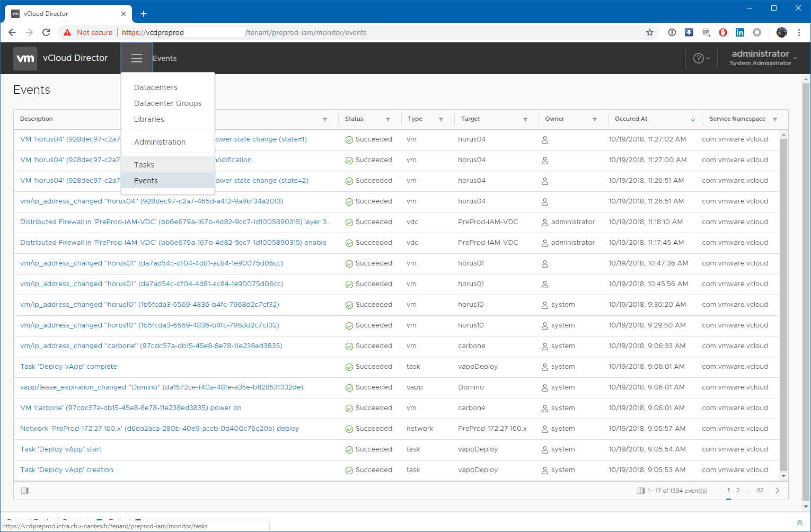Choose Administration in the navigation menu
This screenshot has height=532, width=811.
pos(160,142)
